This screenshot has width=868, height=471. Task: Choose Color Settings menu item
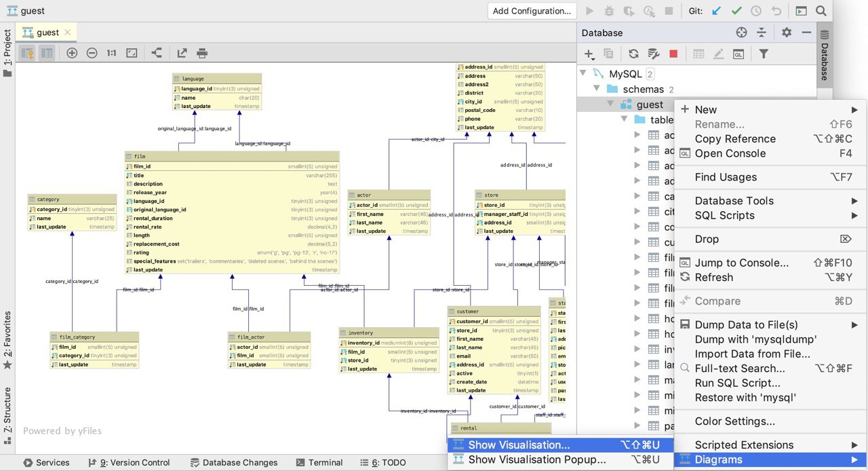tap(770, 421)
